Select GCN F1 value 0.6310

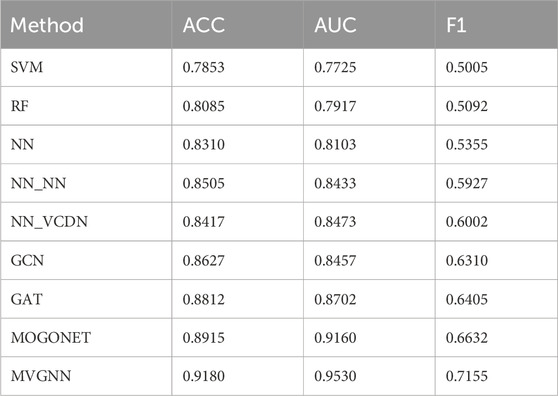[467, 260]
